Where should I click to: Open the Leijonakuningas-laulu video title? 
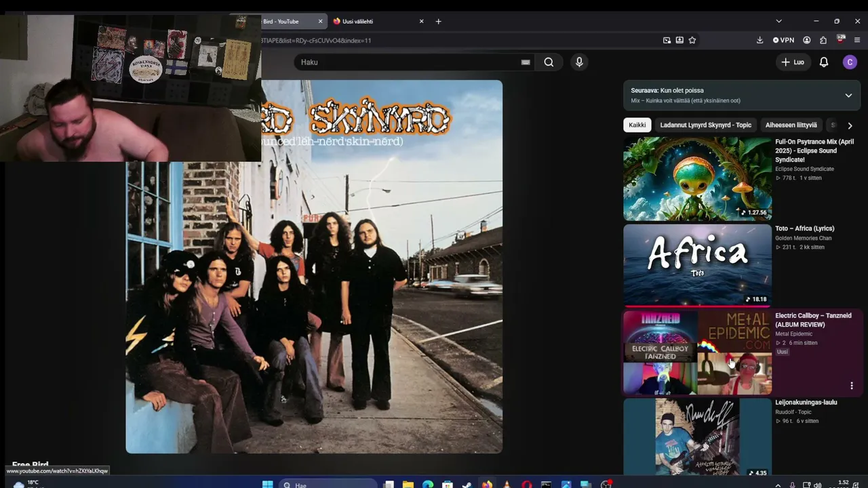(x=806, y=402)
